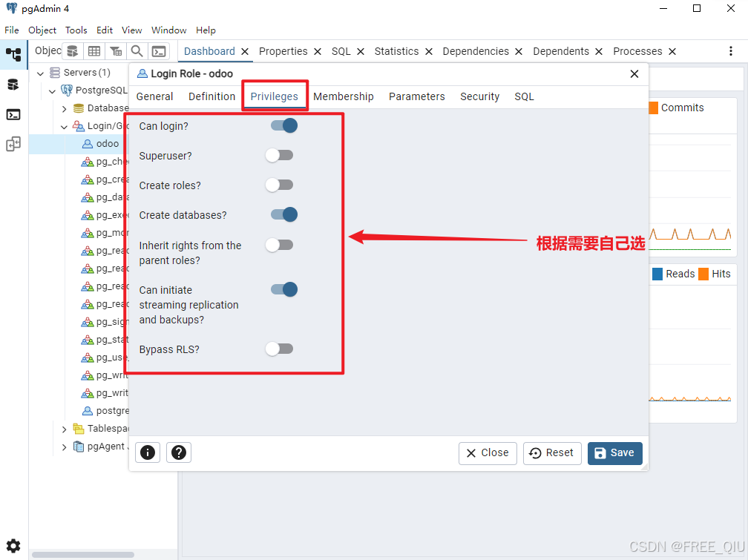Image resolution: width=748 pixels, height=560 pixels.
Task: Open the Window menu
Action: pos(169,30)
